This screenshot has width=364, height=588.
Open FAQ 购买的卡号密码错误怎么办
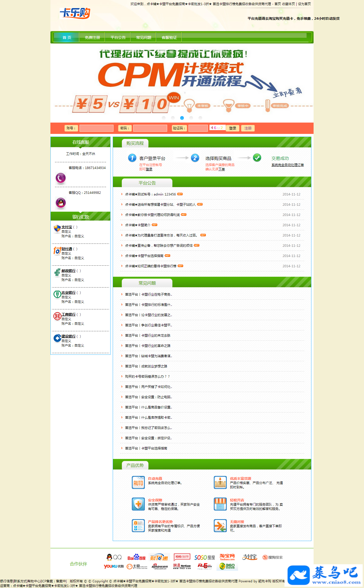point(147,377)
